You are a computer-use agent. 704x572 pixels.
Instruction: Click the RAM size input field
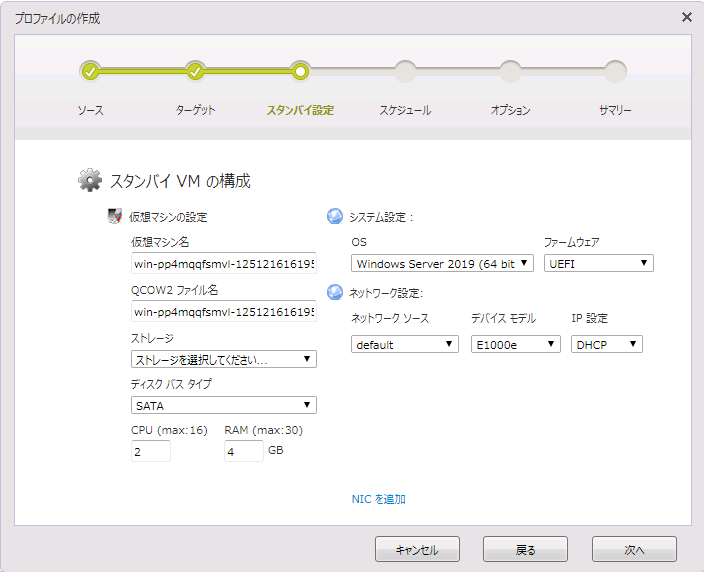(244, 451)
